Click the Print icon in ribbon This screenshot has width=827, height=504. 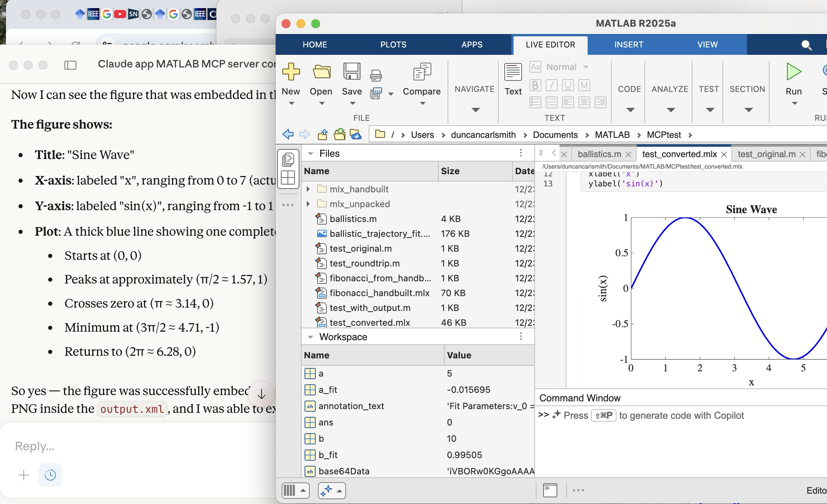pos(376,76)
